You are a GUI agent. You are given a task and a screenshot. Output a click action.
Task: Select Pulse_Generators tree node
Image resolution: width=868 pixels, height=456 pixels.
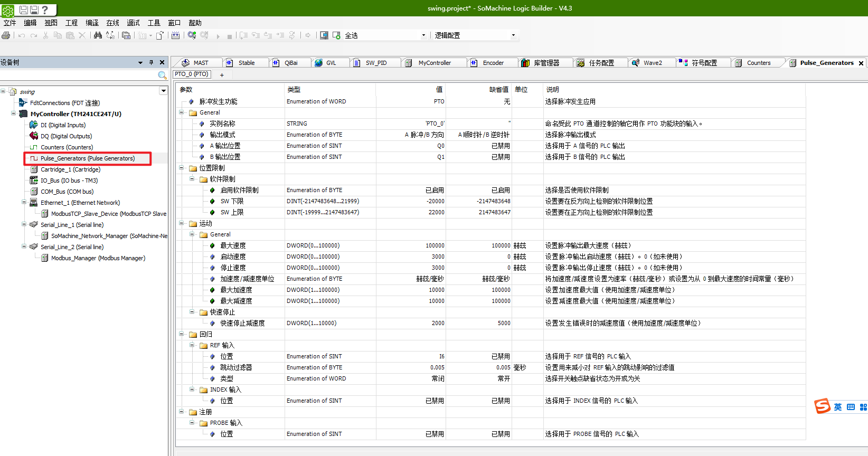(88, 158)
